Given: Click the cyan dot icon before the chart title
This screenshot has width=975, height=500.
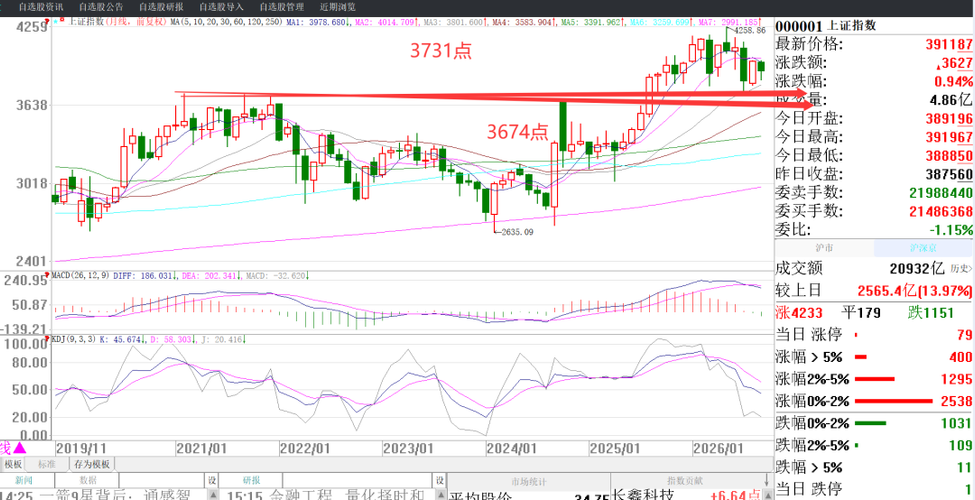Looking at the screenshot, I should click(x=55, y=21).
